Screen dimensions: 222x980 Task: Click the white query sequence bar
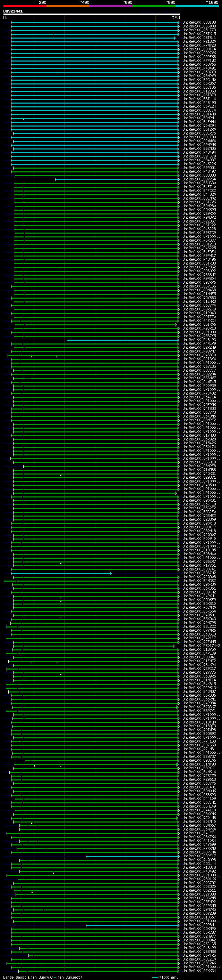pos(92,15)
